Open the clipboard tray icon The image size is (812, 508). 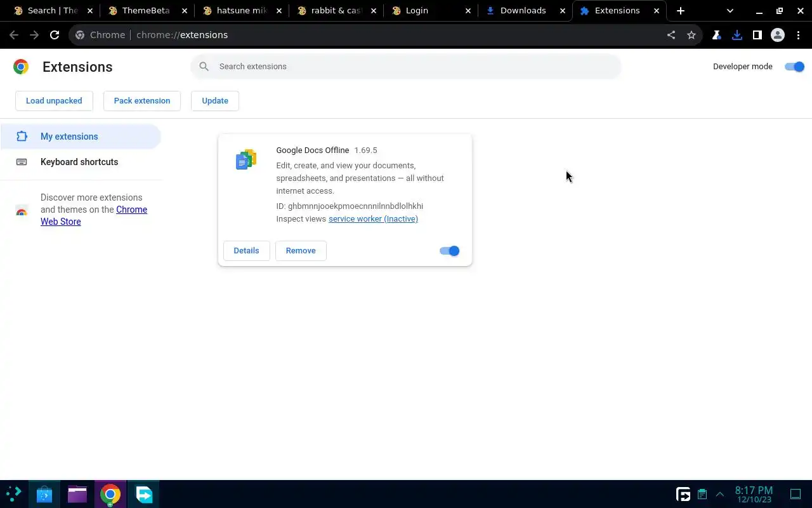coord(702,494)
